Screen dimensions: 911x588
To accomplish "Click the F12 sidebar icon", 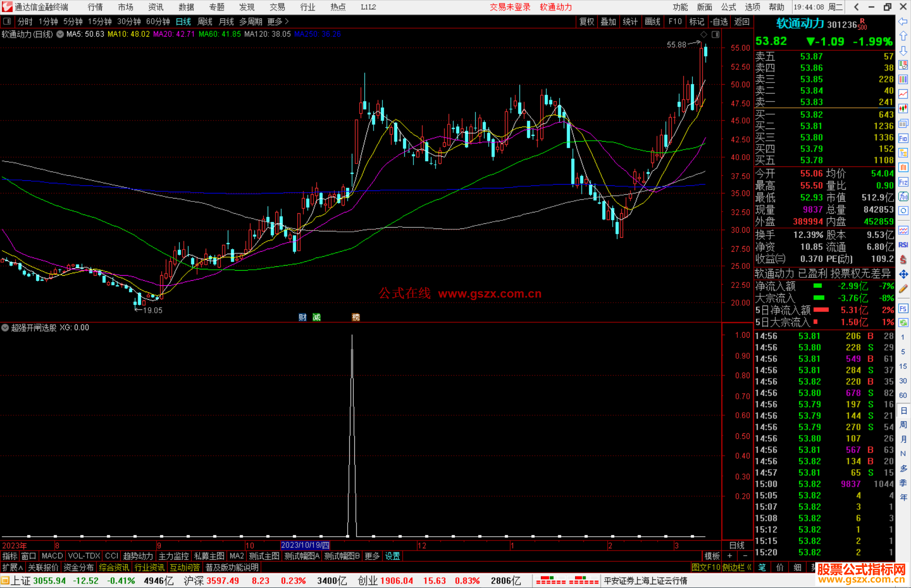I will point(903,182).
